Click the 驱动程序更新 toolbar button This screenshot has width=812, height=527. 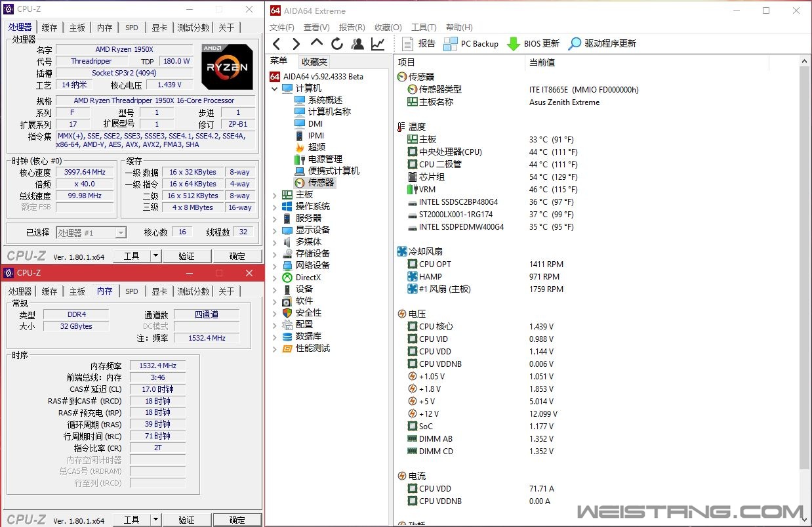(602, 44)
